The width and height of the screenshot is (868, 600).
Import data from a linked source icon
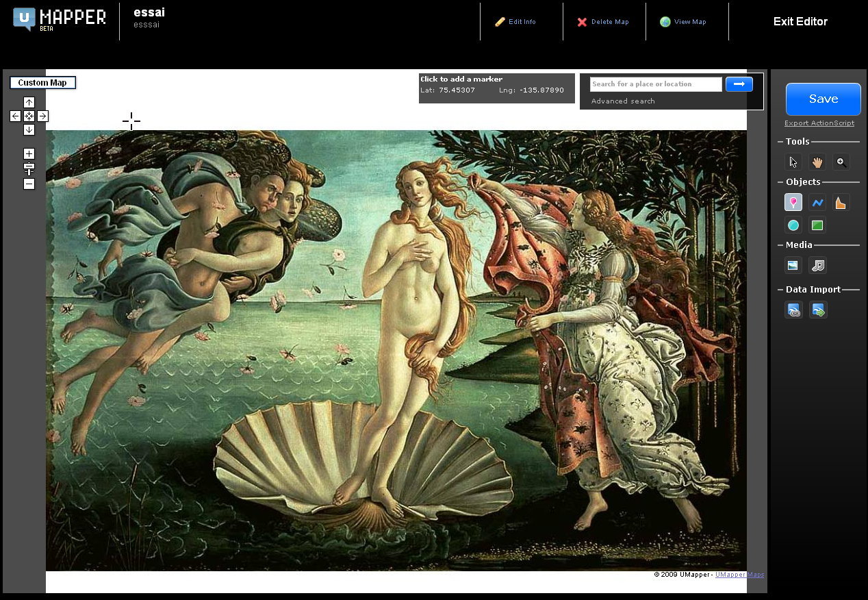[x=793, y=310]
